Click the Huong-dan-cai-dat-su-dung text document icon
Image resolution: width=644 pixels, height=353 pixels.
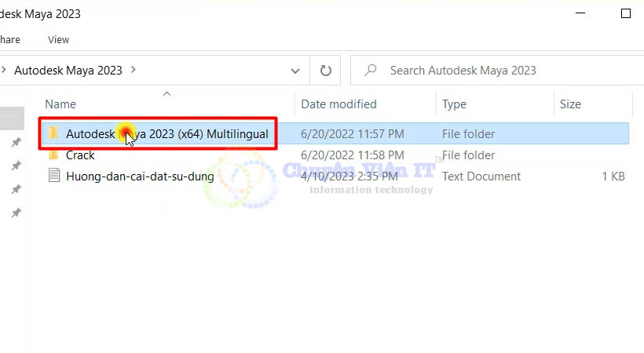53,176
